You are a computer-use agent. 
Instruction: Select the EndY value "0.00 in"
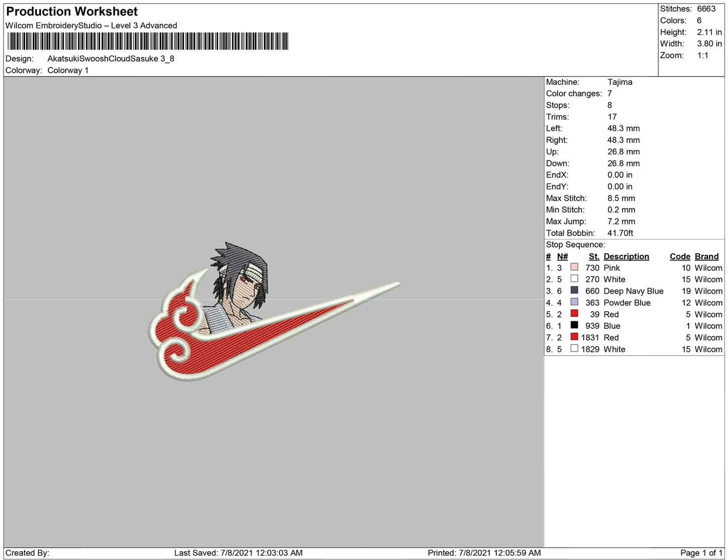click(x=620, y=186)
